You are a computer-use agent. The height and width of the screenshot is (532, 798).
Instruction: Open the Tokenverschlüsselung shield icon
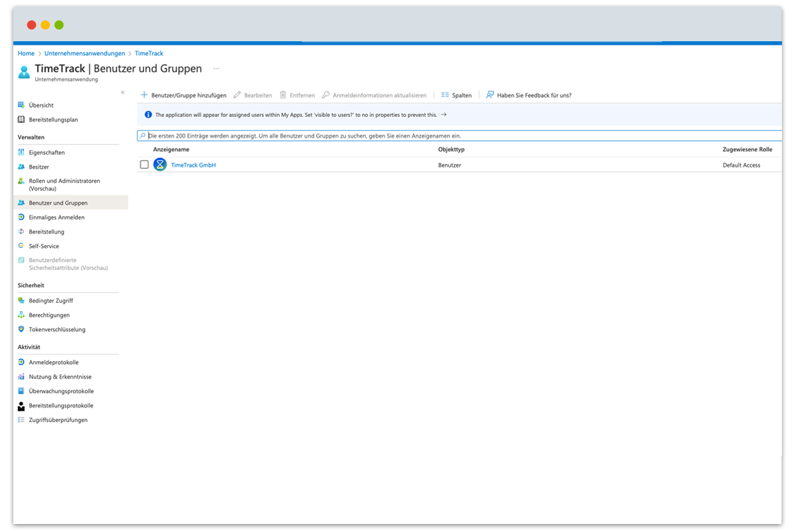click(x=21, y=329)
